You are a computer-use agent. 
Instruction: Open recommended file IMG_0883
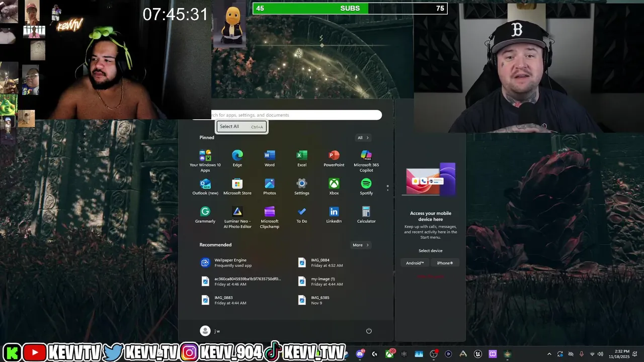coord(242,300)
